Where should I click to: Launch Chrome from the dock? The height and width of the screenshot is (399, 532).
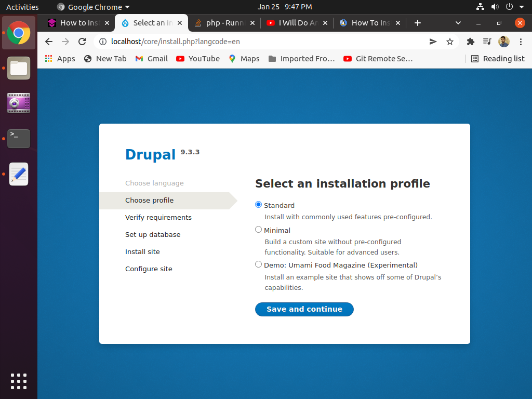(19, 33)
